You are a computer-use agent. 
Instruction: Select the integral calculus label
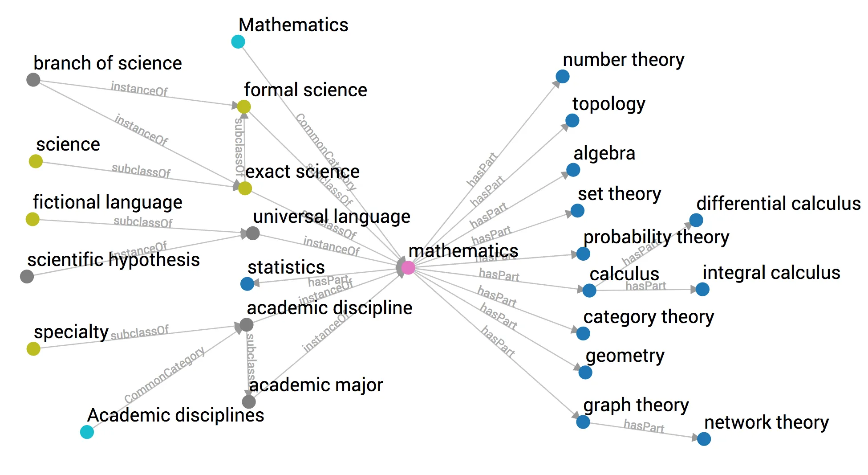click(x=771, y=272)
